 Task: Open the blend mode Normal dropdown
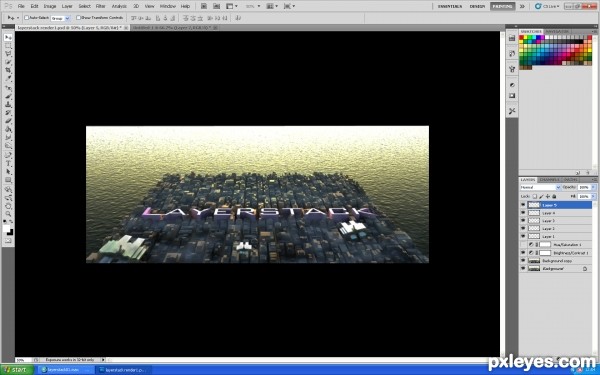[x=540, y=187]
